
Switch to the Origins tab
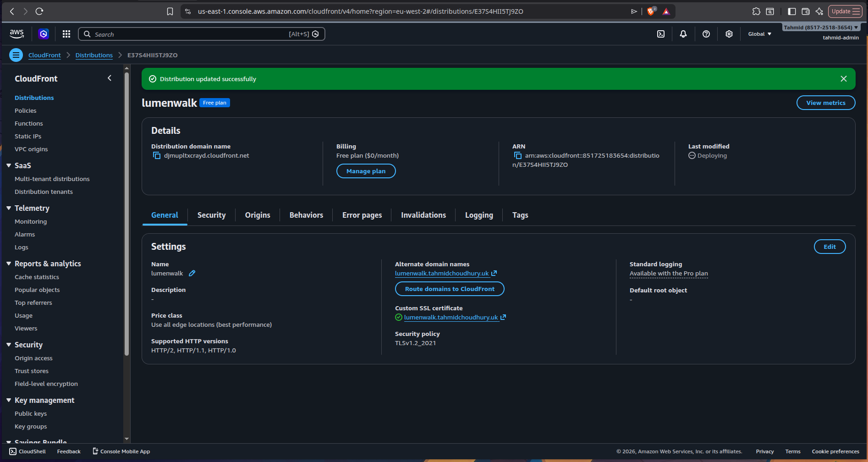[x=258, y=215]
